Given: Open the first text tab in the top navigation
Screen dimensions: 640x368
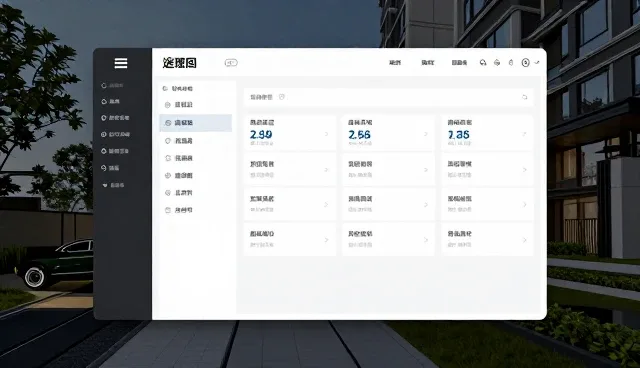Looking at the screenshot, I should [x=395, y=63].
